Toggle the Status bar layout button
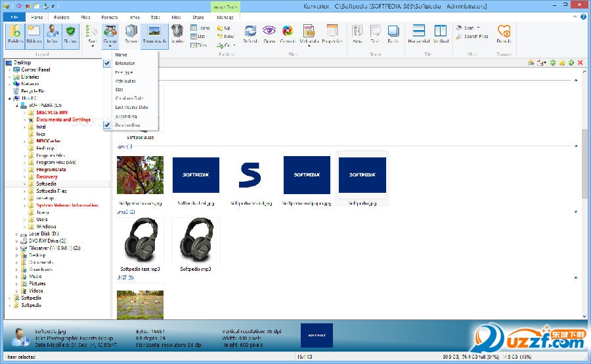 point(70,36)
